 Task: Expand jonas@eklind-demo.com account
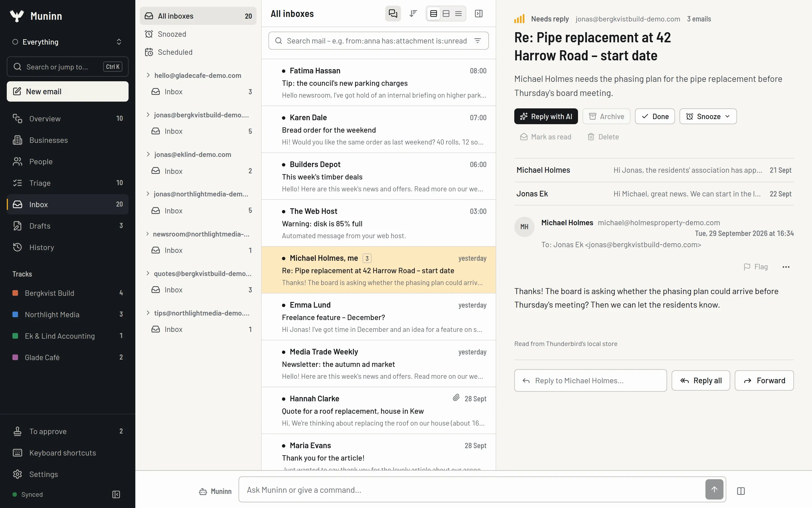pyautogui.click(x=148, y=154)
